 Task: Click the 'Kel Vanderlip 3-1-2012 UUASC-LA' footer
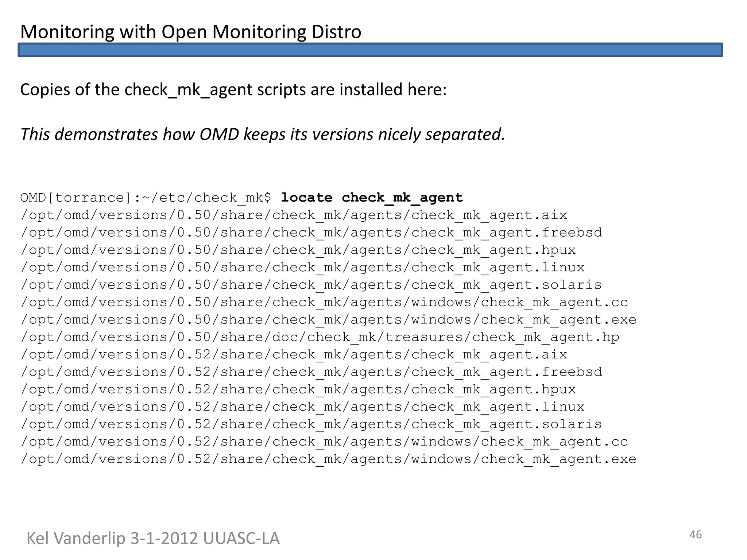point(153,538)
